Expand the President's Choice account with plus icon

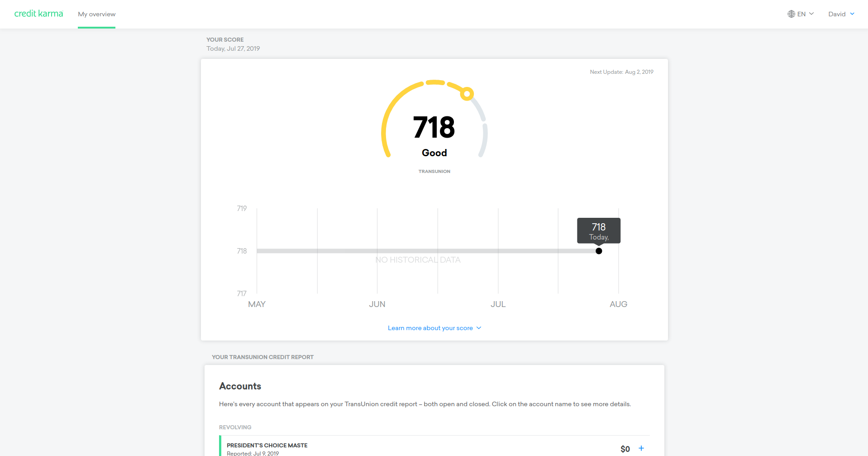point(641,448)
